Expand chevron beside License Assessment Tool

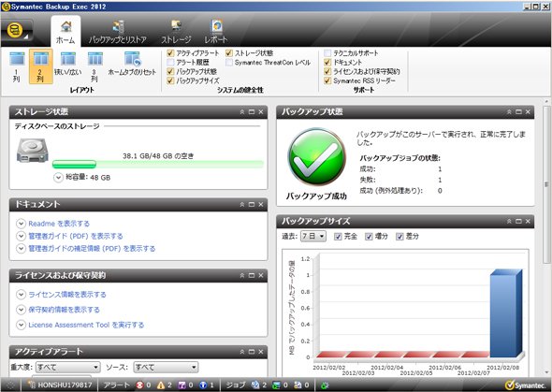22,325
